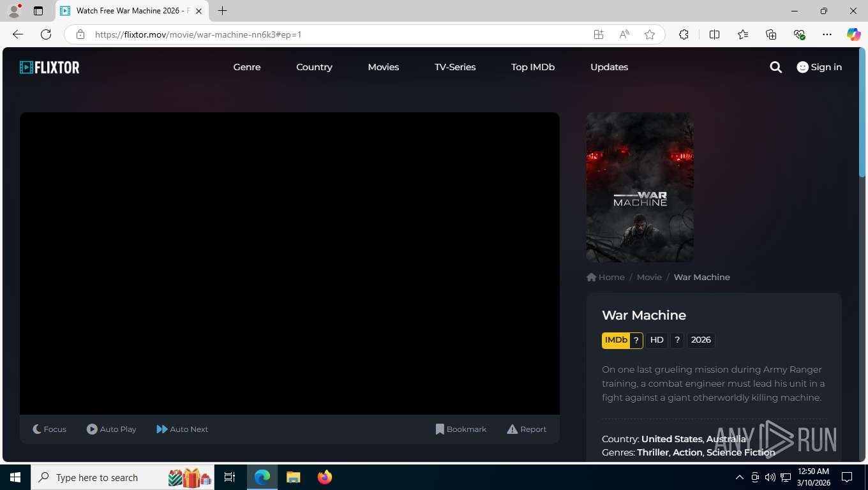The height and width of the screenshot is (490, 868).
Task: Bookmark this movie
Action: [461, 429]
